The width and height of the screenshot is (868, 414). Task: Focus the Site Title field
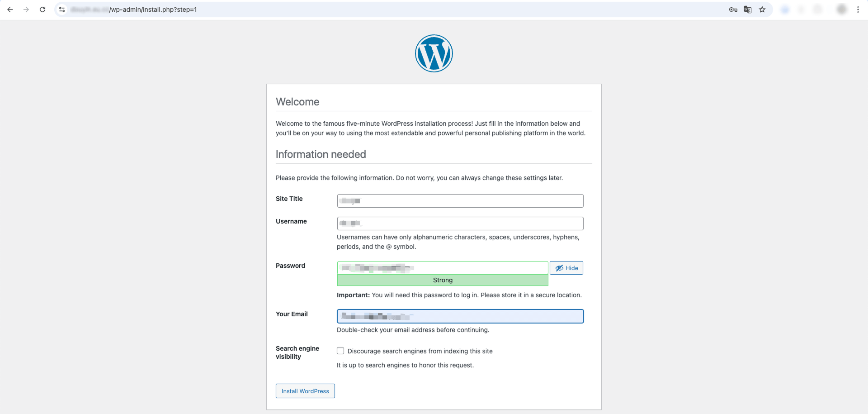tap(460, 201)
